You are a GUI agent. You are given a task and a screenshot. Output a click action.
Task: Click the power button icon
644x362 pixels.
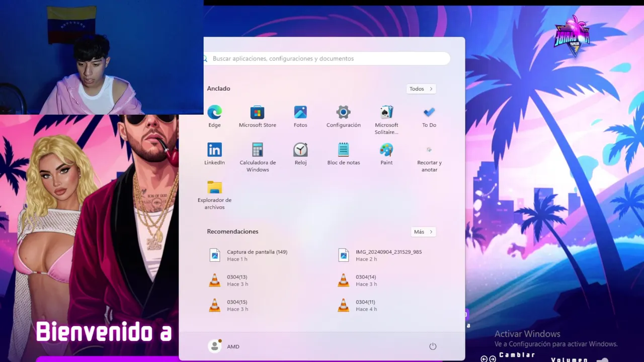tap(433, 346)
